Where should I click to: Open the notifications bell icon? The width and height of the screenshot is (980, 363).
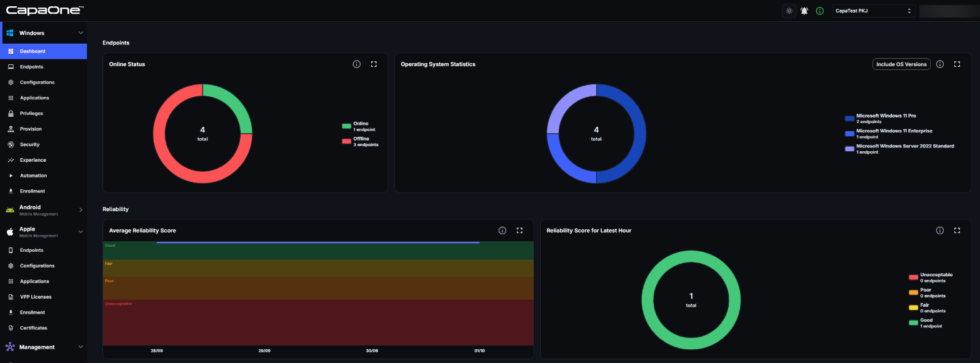coord(804,11)
